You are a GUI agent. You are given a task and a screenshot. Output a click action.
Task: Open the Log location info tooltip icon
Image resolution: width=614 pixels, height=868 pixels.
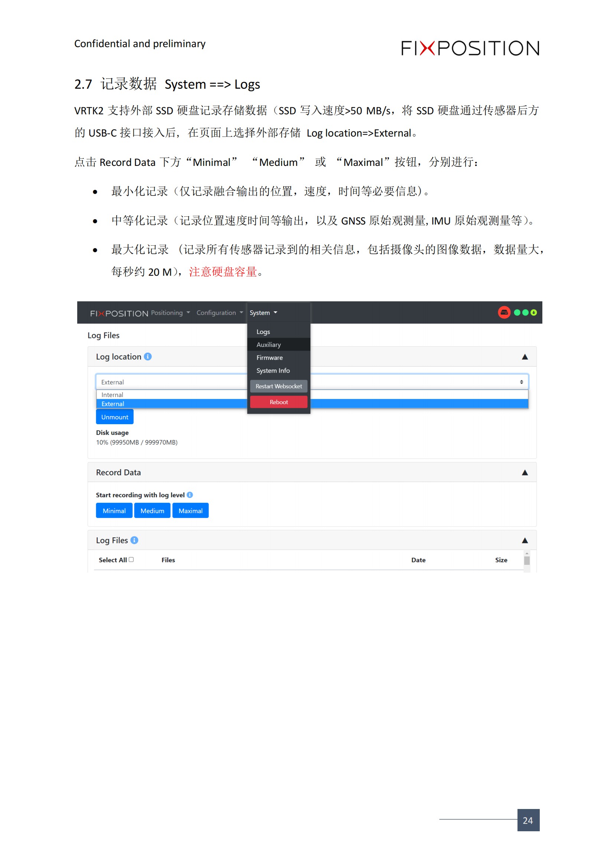pyautogui.click(x=148, y=356)
